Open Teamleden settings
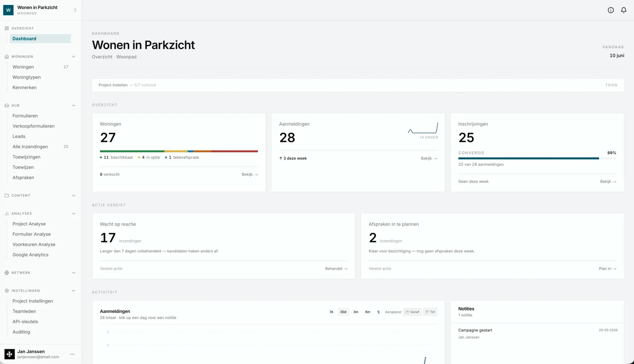 [40, 311]
